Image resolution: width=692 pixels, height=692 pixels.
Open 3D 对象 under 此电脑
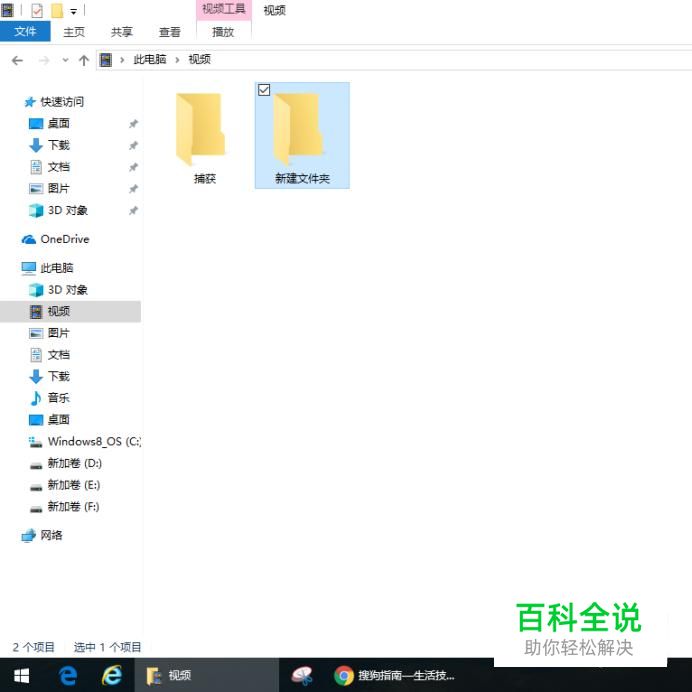click(x=68, y=290)
